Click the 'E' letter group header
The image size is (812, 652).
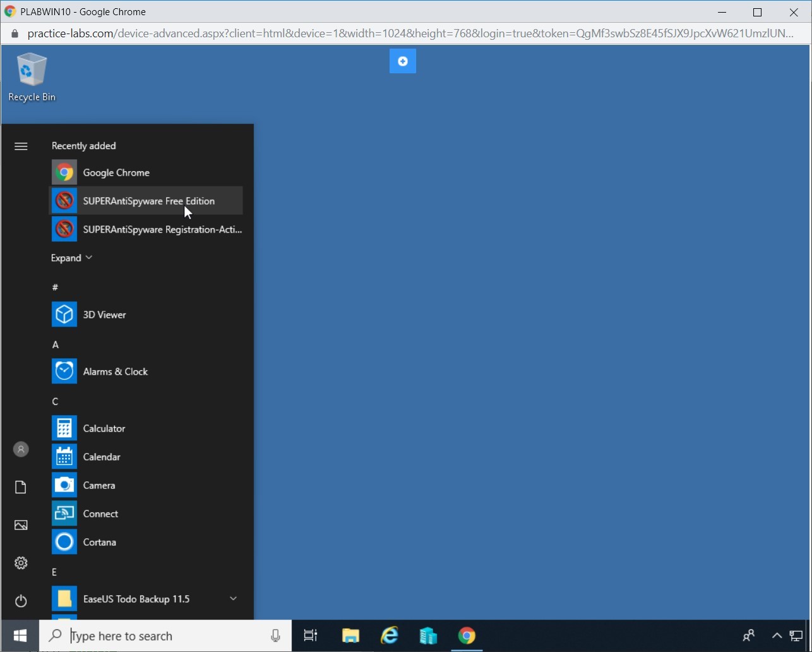54,572
